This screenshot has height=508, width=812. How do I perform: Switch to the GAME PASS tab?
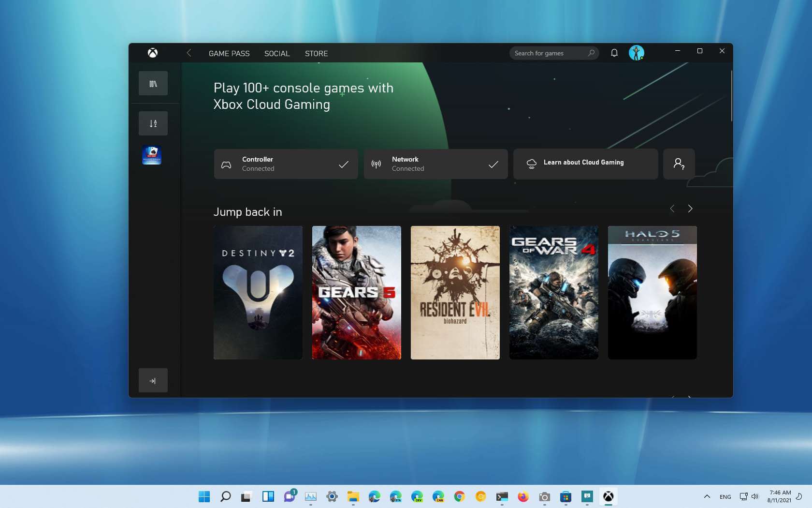(229, 53)
